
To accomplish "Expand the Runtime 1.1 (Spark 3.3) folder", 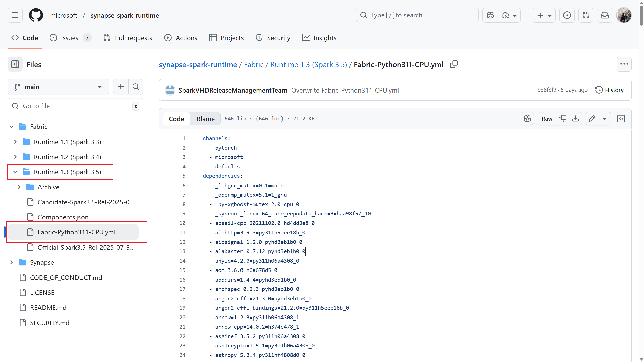I will point(15,142).
